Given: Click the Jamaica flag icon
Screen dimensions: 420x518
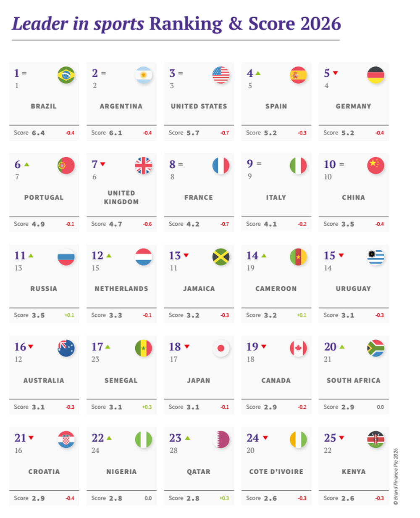Looking at the screenshot, I should (221, 257).
